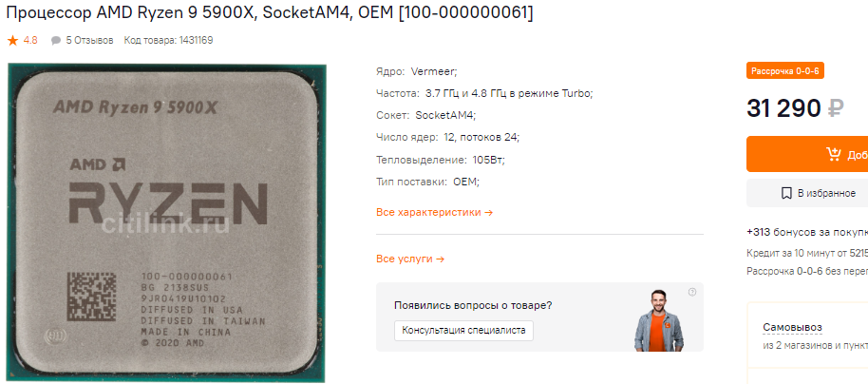Viewport: 868px width, 384px height.
Task: Open the Все характеристики link
Action: click(x=435, y=212)
